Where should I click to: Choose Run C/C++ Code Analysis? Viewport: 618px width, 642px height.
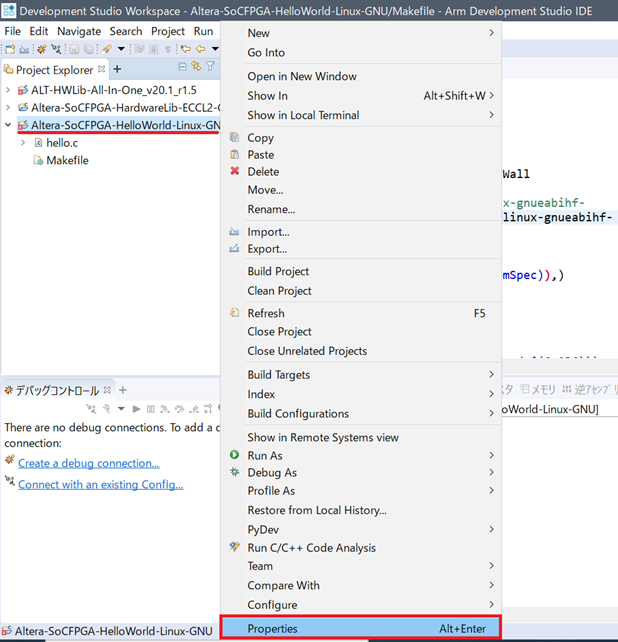click(360, 548)
